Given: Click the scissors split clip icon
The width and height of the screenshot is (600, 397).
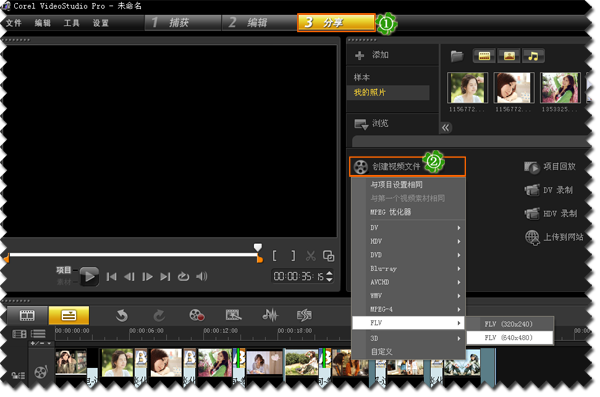Looking at the screenshot, I should [x=311, y=256].
